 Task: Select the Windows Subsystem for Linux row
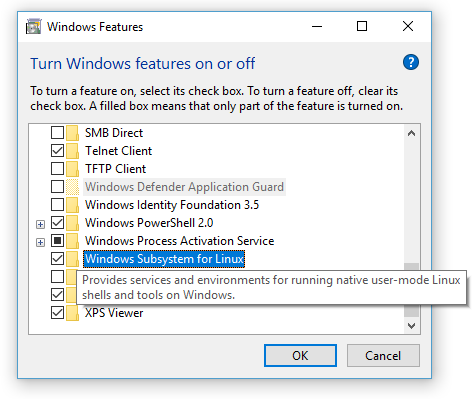point(164,259)
